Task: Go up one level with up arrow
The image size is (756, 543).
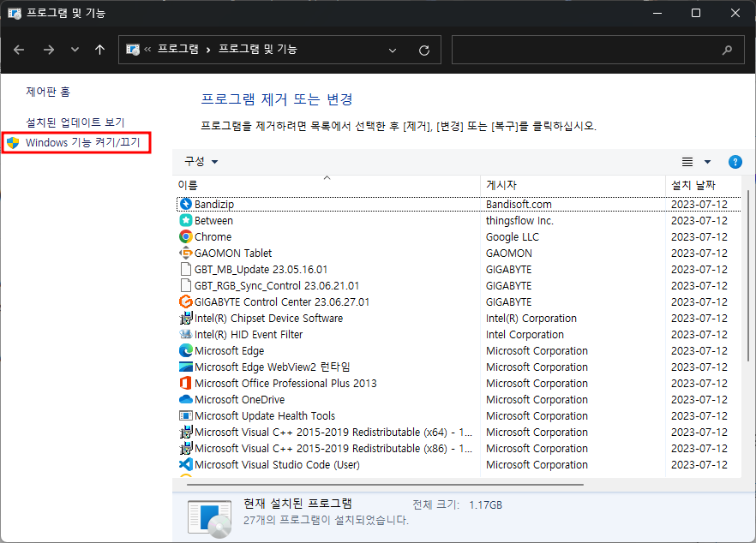Action: point(99,50)
